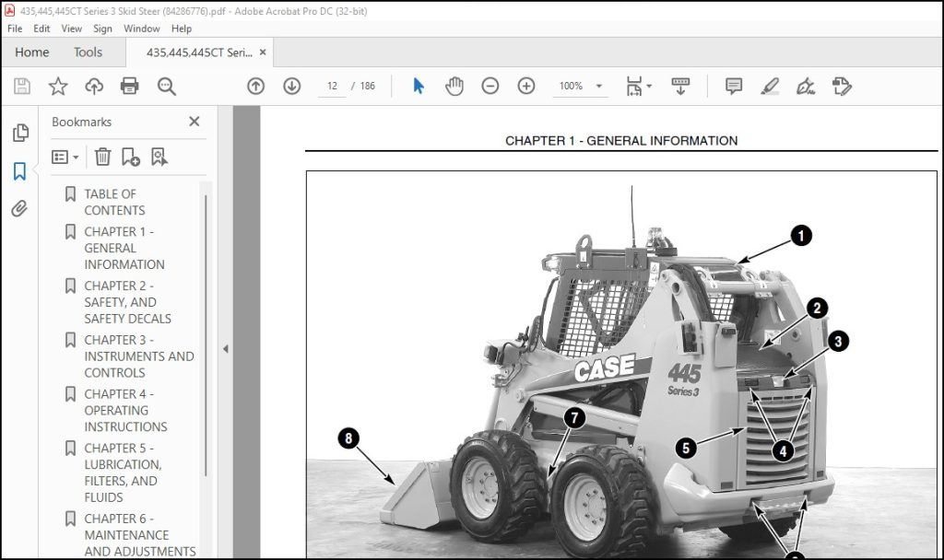Add file to starred favorites
This screenshot has width=944, height=560.
point(58,86)
